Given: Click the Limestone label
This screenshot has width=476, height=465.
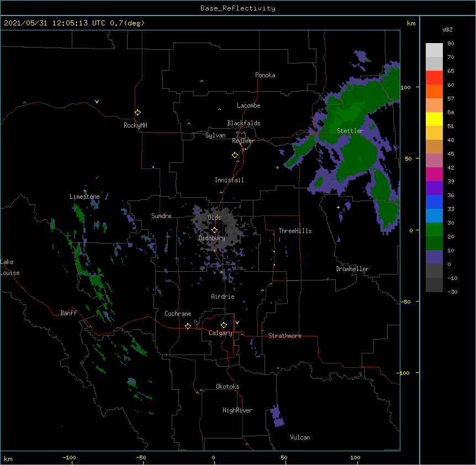Looking at the screenshot, I should tap(84, 197).
